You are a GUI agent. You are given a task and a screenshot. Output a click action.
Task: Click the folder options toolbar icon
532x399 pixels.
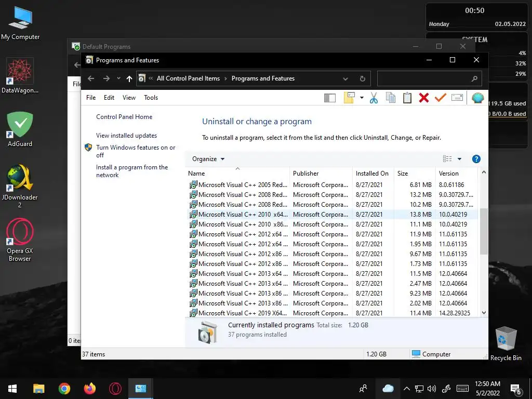click(349, 98)
